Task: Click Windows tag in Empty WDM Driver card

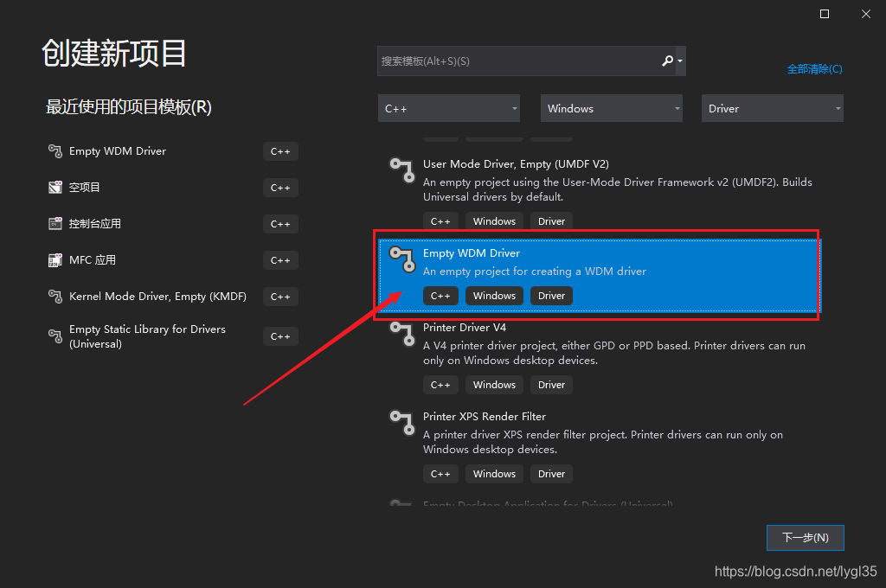Action: [494, 296]
